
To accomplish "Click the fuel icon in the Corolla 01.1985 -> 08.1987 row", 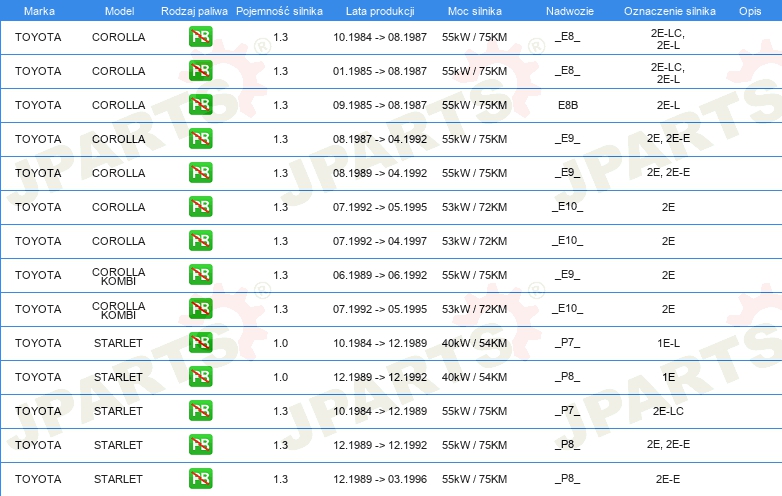I will 200,71.
